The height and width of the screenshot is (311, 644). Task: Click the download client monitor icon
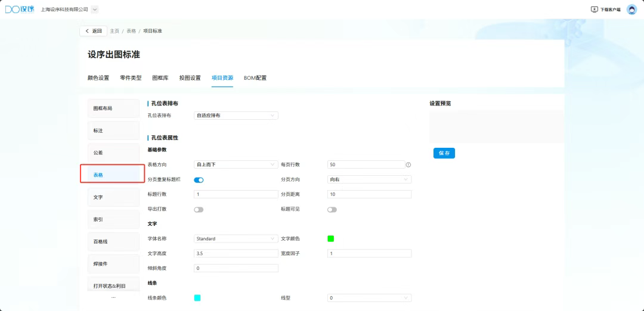[x=595, y=10]
